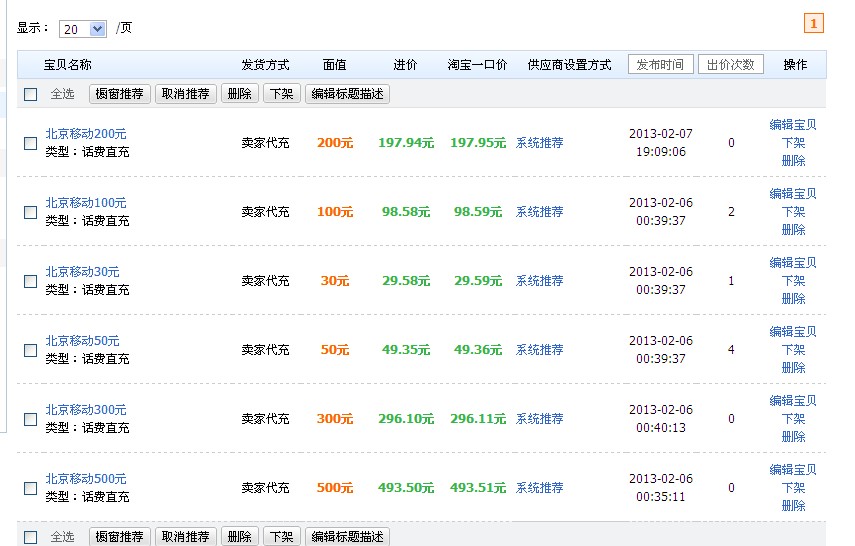
Task: Click the bottom 删除 bulk button
Action: [239, 536]
